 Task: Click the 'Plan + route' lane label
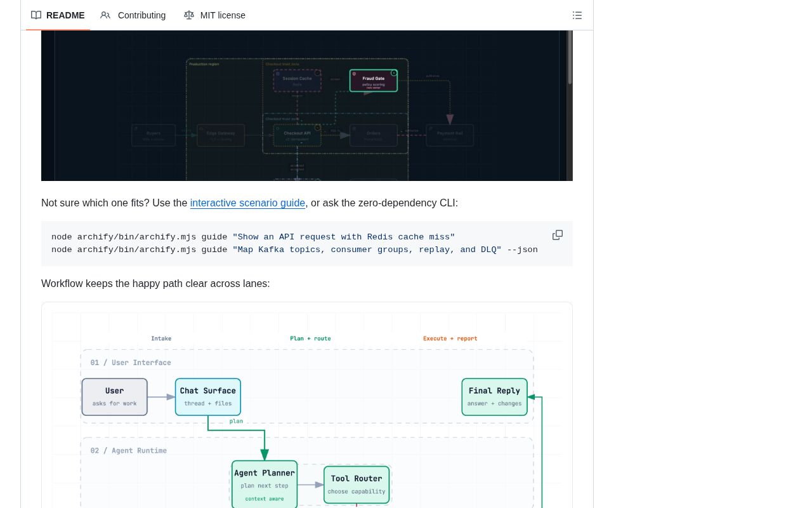(310, 338)
